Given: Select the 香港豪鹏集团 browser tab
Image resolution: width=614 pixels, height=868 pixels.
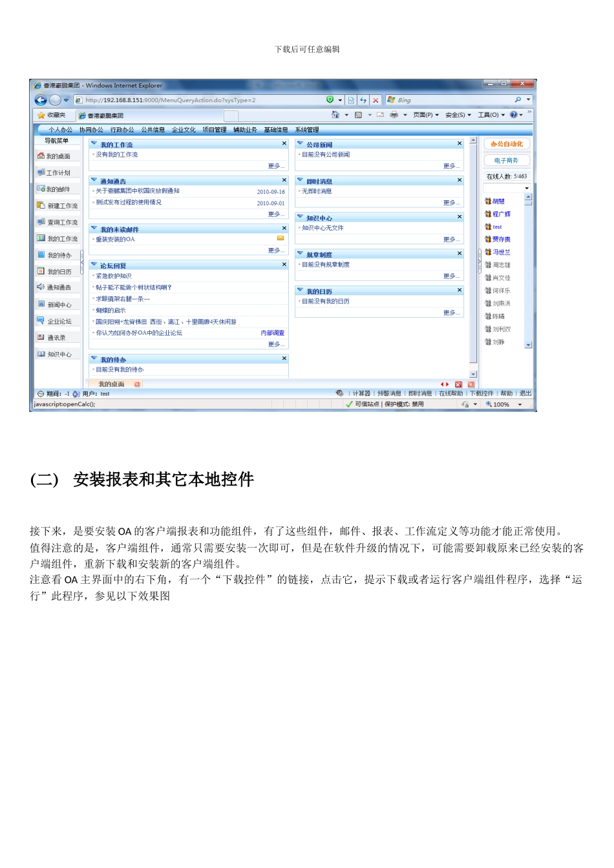Looking at the screenshot, I should tap(149, 116).
